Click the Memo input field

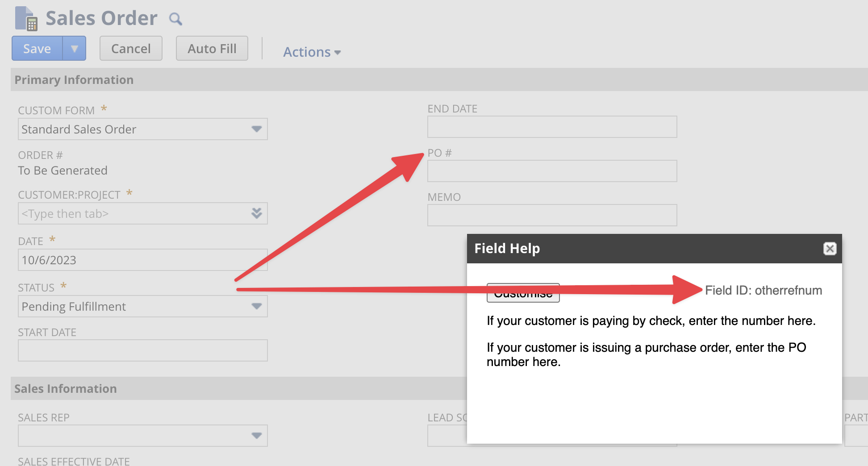click(552, 215)
